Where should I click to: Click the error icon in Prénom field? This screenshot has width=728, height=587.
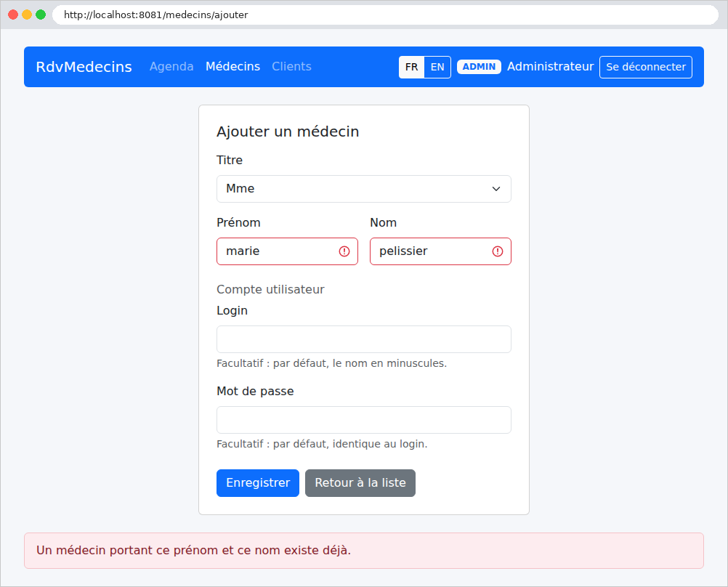pyautogui.click(x=344, y=251)
